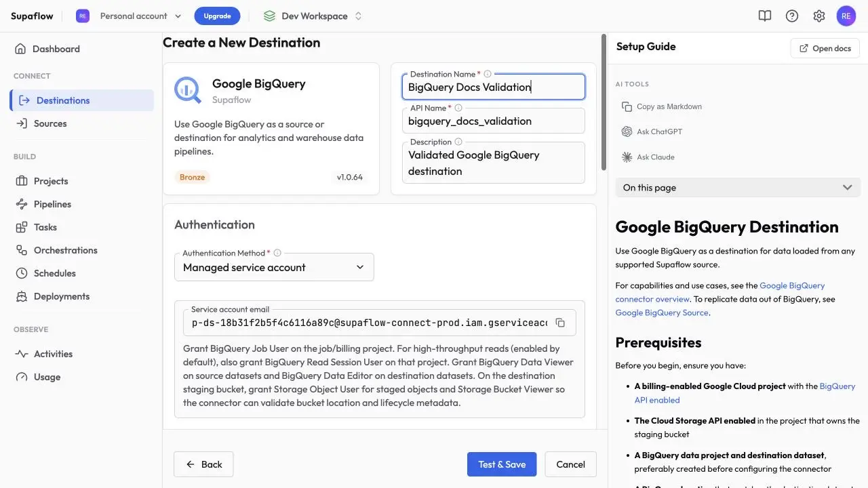Click the Ask Claude icon
This screenshot has width=868, height=488.
[627, 157]
